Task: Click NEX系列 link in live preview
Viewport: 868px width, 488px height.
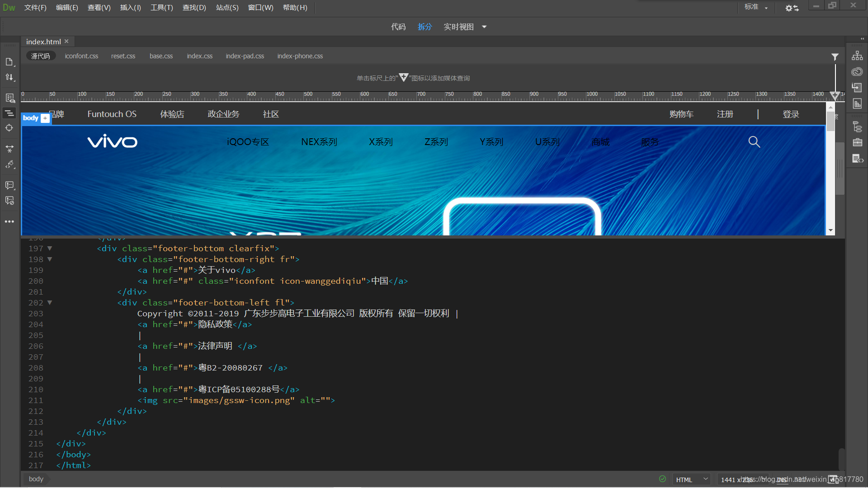Action: [319, 142]
